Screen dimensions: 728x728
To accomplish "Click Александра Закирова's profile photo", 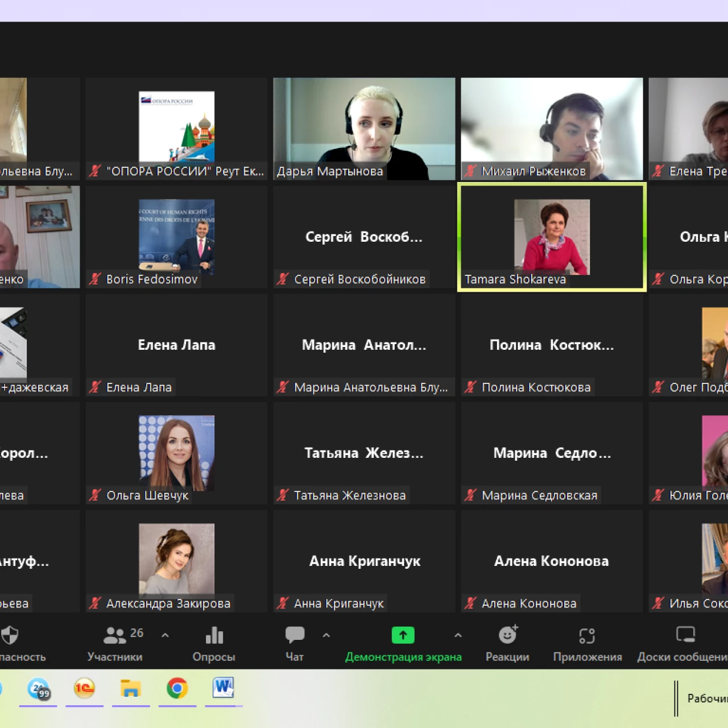I will [x=177, y=559].
